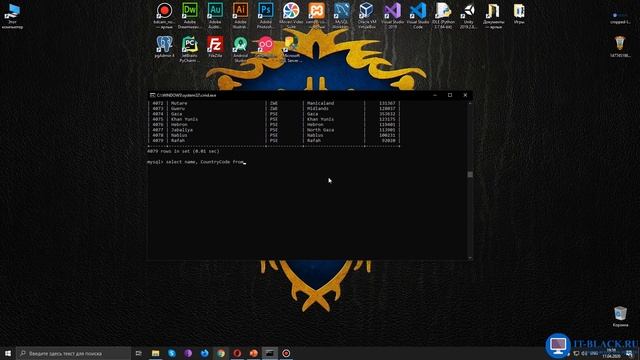This screenshot has width=640, height=360.
Task: Switch to the cmd window taskbar button
Action: [x=270, y=353]
